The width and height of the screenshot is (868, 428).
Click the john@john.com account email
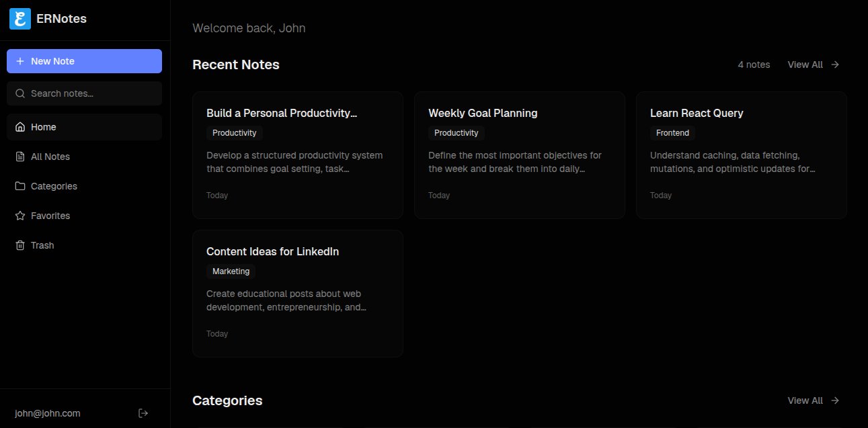pos(48,413)
